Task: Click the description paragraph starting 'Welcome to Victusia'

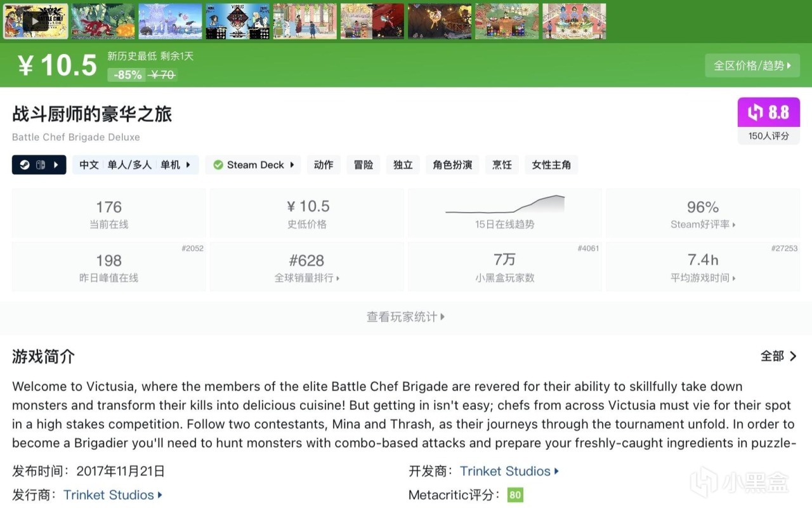Action: tap(403, 415)
